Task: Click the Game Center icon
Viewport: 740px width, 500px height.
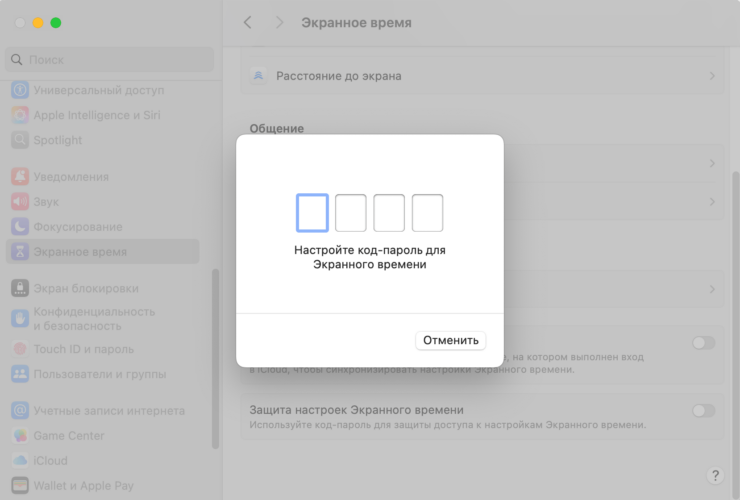Action: (x=20, y=436)
